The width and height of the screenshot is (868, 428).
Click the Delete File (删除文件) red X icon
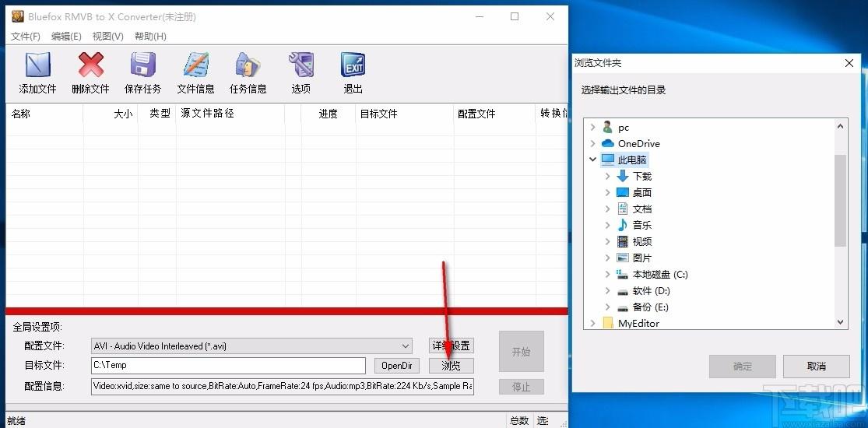pyautogui.click(x=91, y=65)
